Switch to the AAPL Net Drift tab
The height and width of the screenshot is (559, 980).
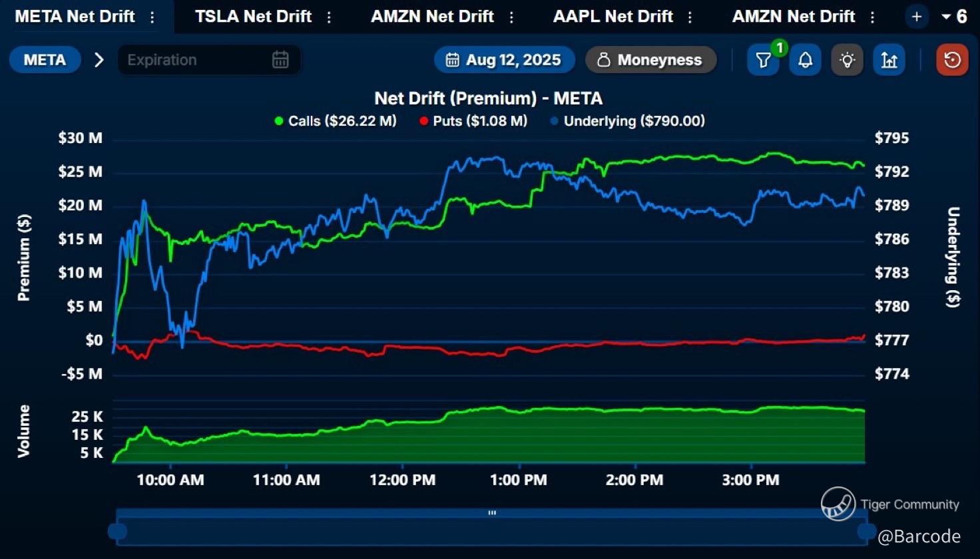pos(613,17)
